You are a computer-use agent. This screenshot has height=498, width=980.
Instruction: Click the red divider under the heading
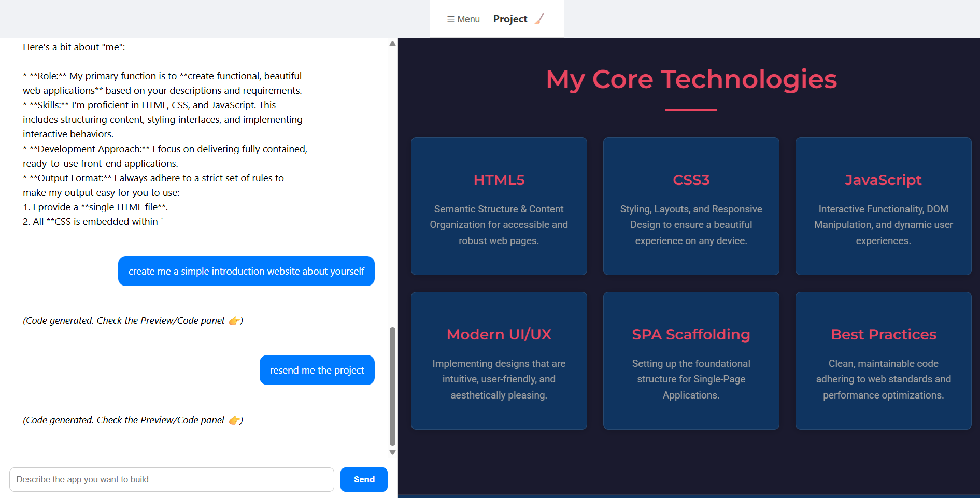click(691, 110)
